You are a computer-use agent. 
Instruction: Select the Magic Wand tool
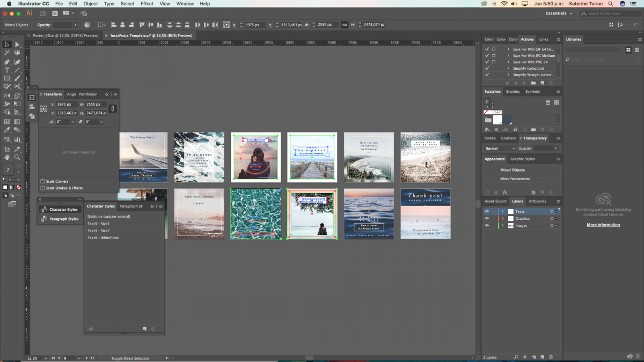[x=7, y=53]
